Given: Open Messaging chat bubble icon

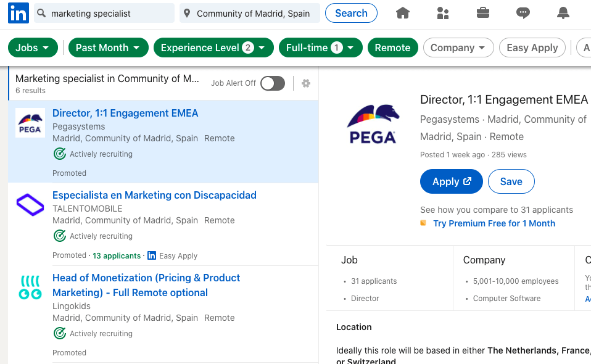Looking at the screenshot, I should pos(523,13).
